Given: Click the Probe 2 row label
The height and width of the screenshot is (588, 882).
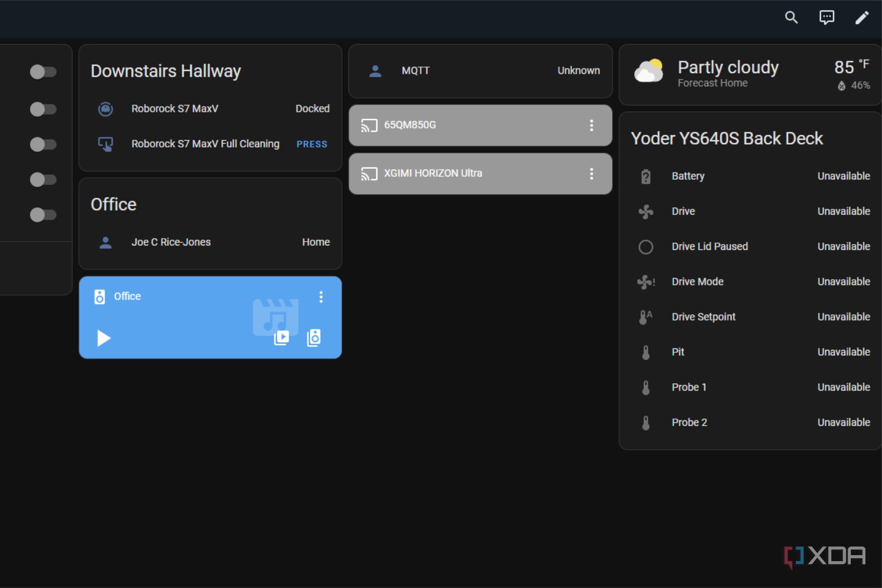Looking at the screenshot, I should [689, 422].
